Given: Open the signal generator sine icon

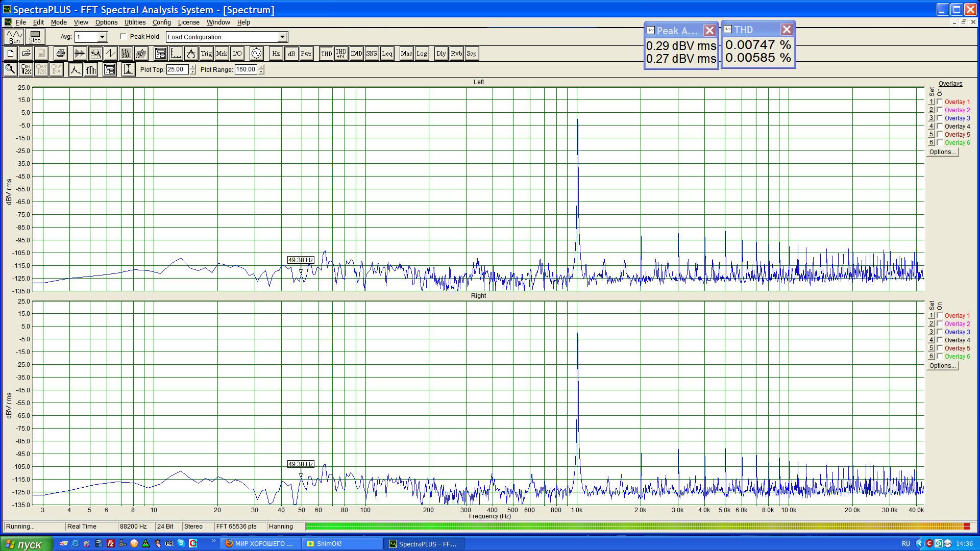Looking at the screenshot, I should point(256,54).
